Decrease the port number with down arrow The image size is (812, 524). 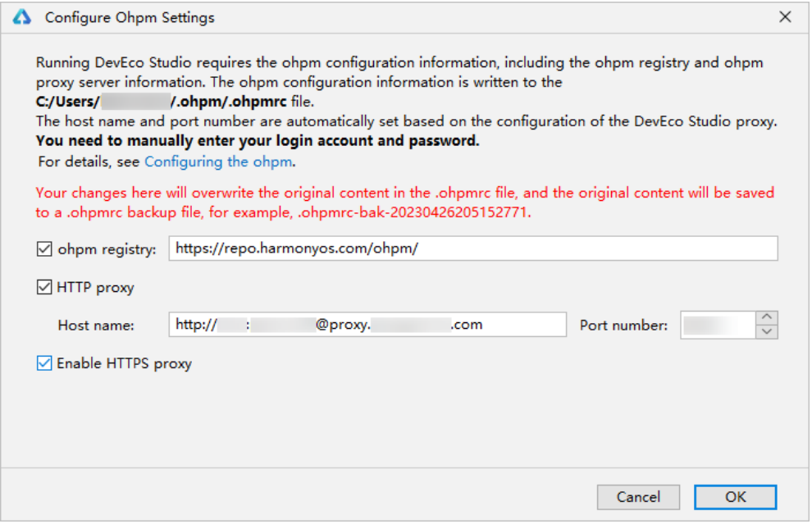tap(767, 332)
